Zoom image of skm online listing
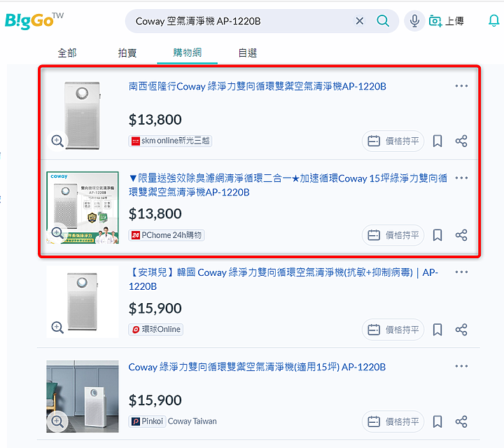Image resolution: width=504 pixels, height=448 pixels. click(57, 141)
